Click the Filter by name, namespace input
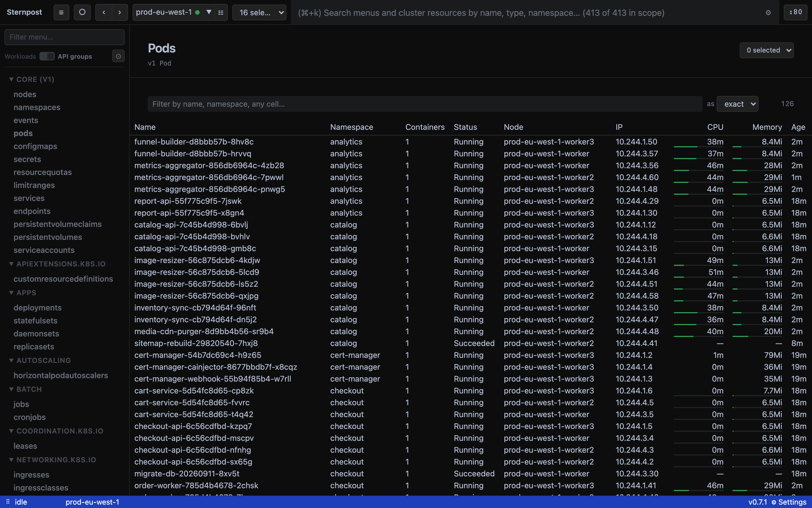The image size is (812, 508). click(x=425, y=104)
